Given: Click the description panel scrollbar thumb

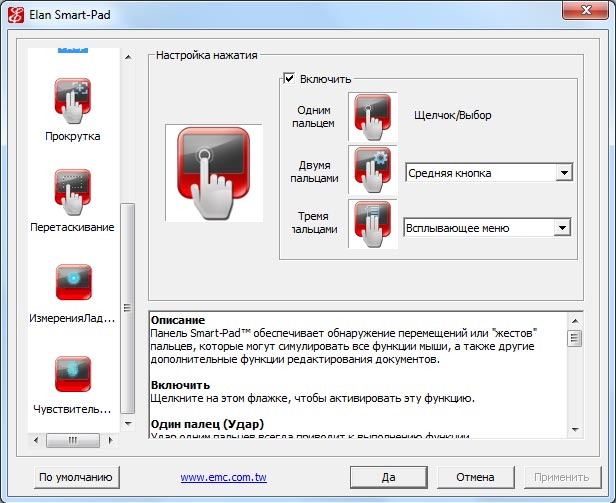Looking at the screenshot, I should [x=575, y=338].
